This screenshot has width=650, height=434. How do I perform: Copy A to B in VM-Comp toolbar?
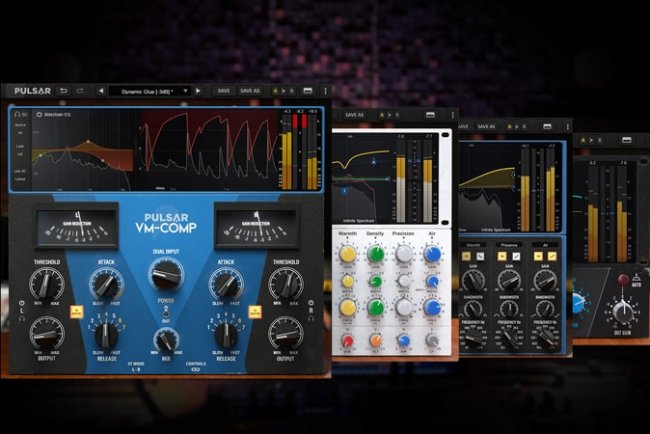[284, 91]
